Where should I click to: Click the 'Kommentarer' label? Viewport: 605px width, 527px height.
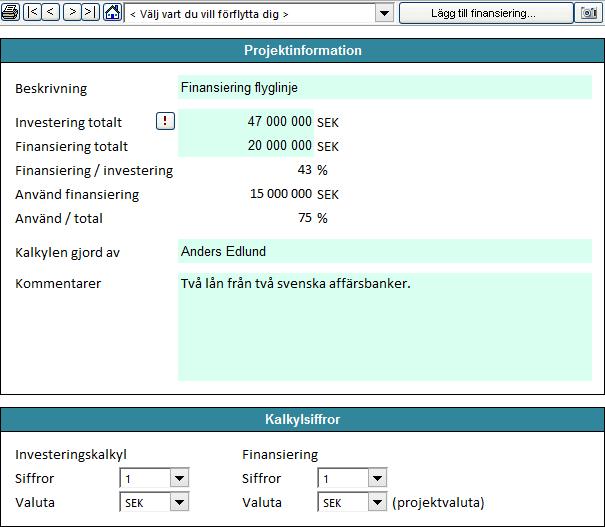coord(58,284)
